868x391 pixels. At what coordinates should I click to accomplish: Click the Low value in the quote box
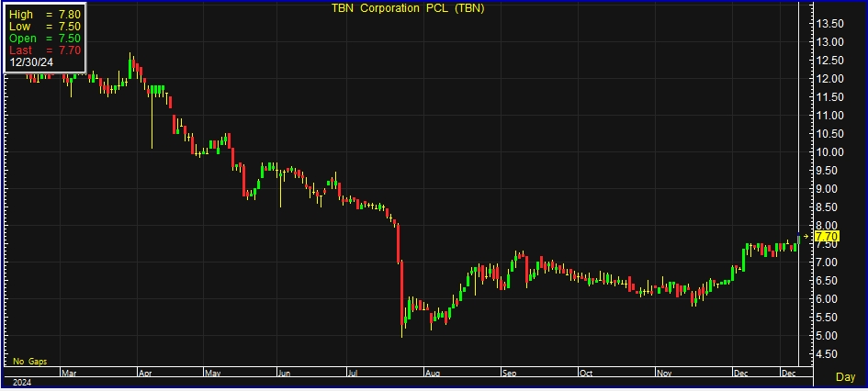(70, 27)
